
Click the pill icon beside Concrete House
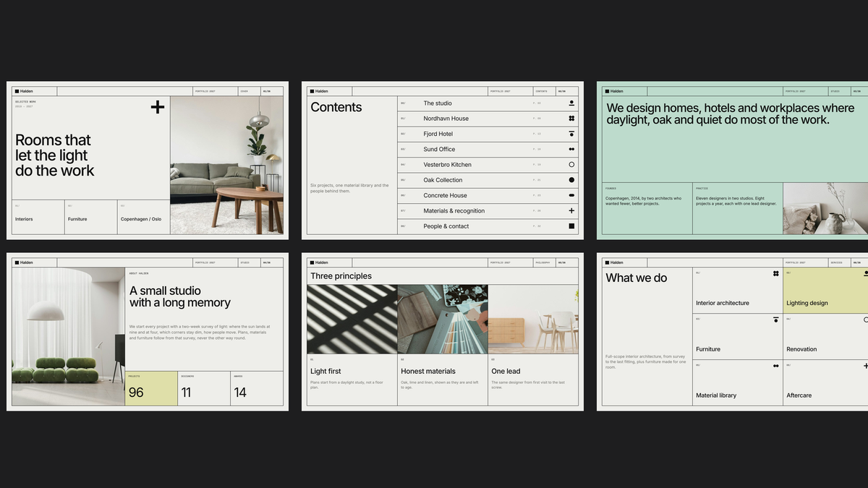click(571, 195)
